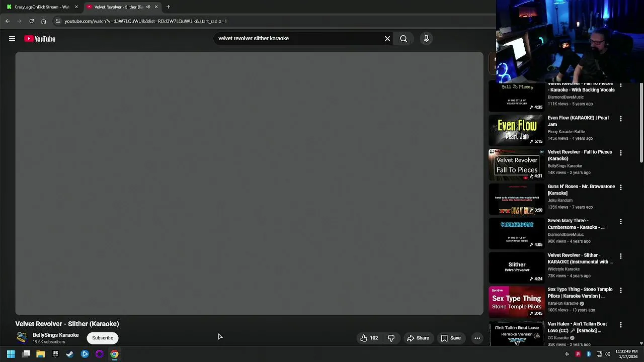Screen dimensions: 644x362
Task: Open options for Sex Type Thing video
Action: pyautogui.click(x=620, y=290)
